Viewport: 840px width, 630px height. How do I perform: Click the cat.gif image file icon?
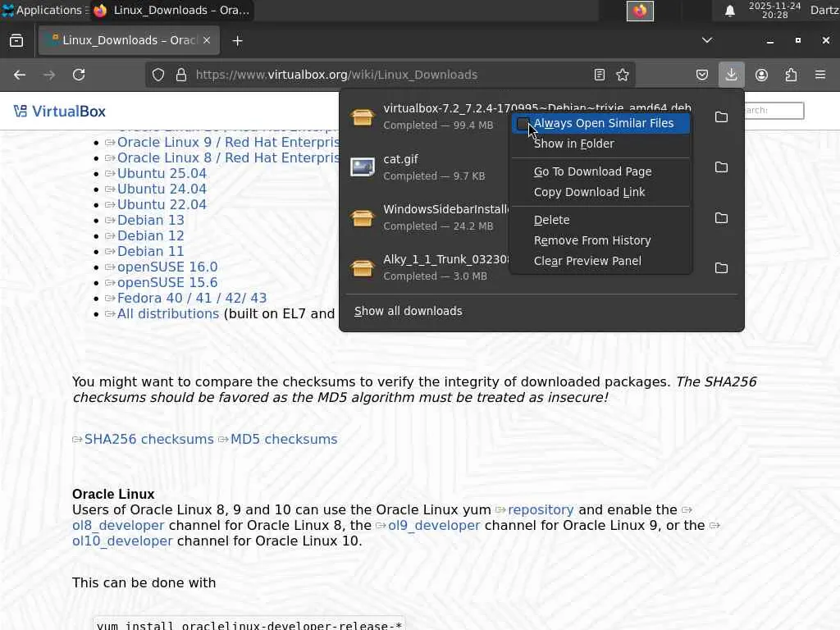click(x=362, y=167)
